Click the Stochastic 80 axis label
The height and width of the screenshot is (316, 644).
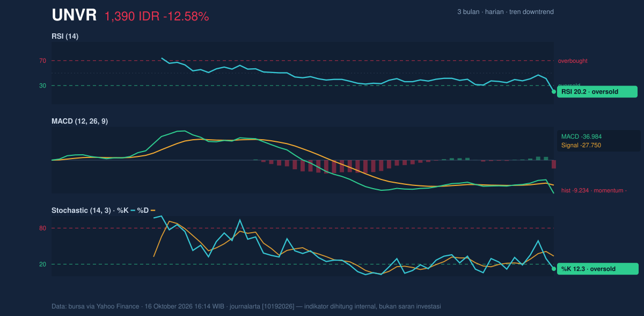coord(42,228)
